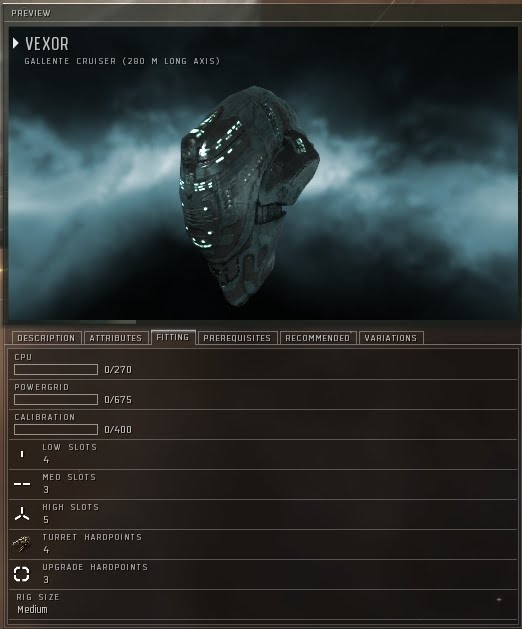
Task: Click the VEXOR ship name title
Action: [47, 44]
